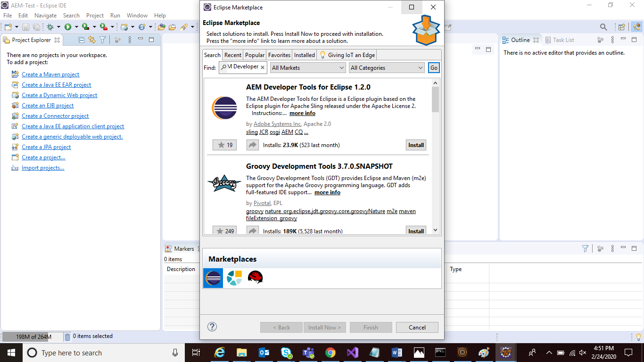644x362 pixels.
Task: Click the help question mark in dialog
Action: (212, 327)
